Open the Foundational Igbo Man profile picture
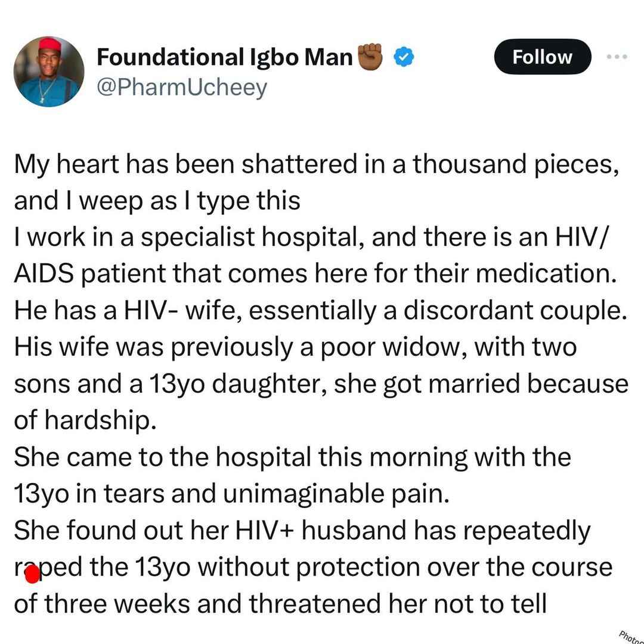This screenshot has height=644, width=644. click(49, 72)
